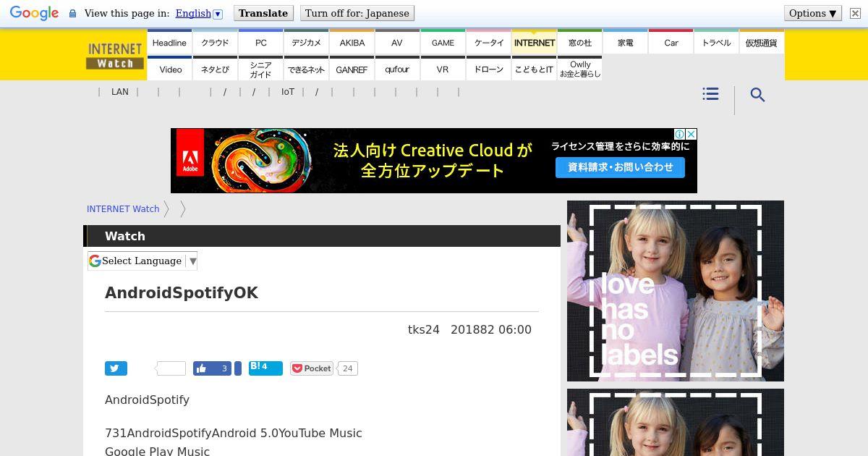Screen dimensions: 868x456
Task: Click the Twitter share count box
Action: pos(171,368)
